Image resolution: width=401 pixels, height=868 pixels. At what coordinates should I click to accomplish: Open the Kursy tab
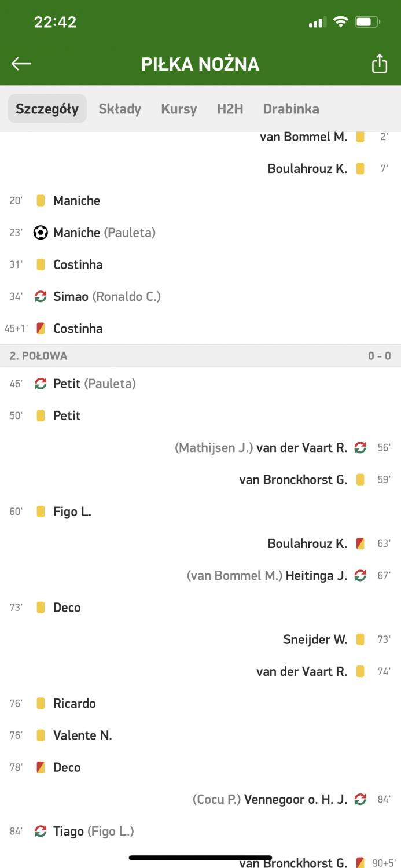pyautogui.click(x=179, y=109)
